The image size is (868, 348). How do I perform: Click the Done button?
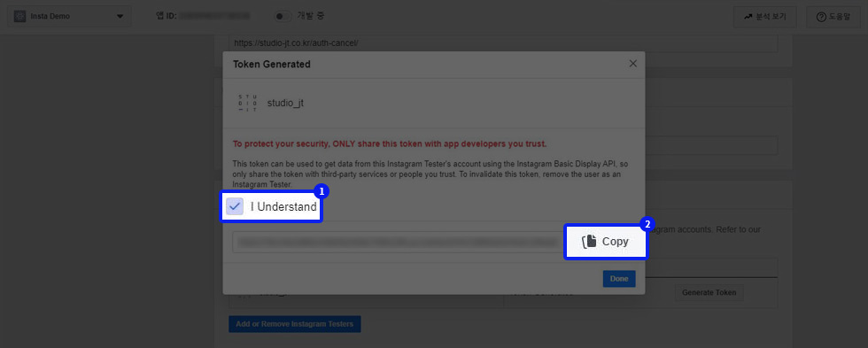click(619, 279)
